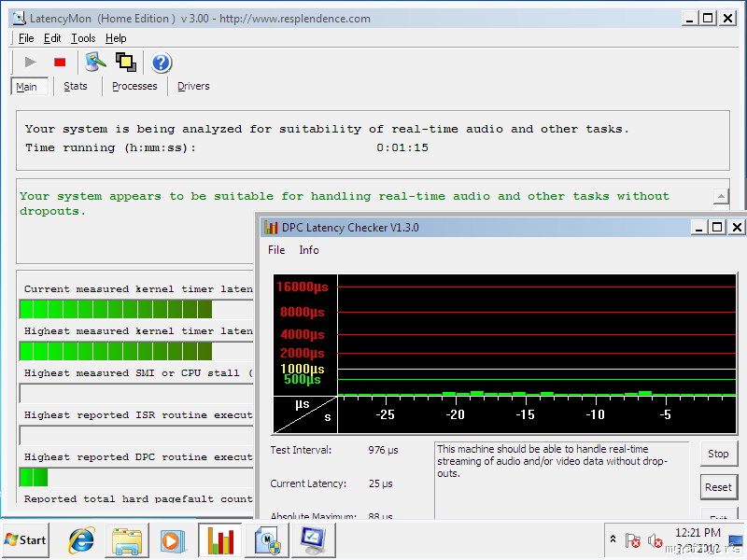Show hidden tray icons arrow
747x560 pixels.
click(613, 539)
